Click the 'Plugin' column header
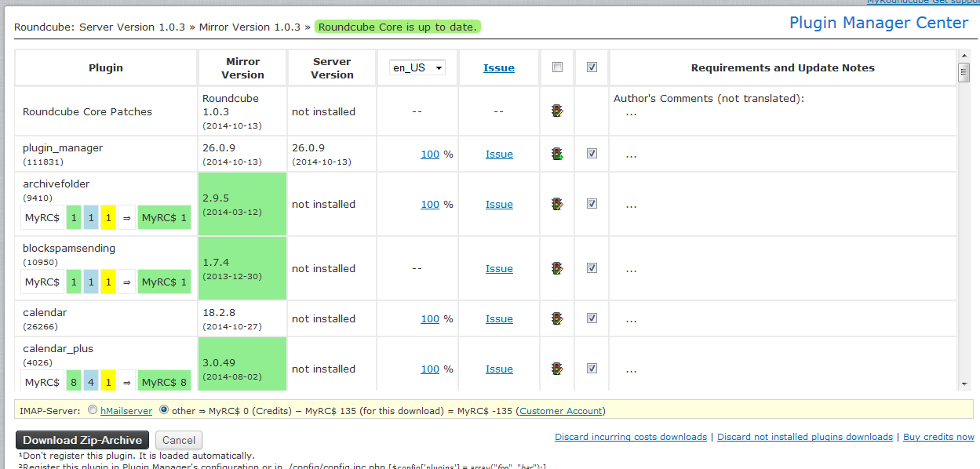The height and width of the screenshot is (469, 980). 106,68
